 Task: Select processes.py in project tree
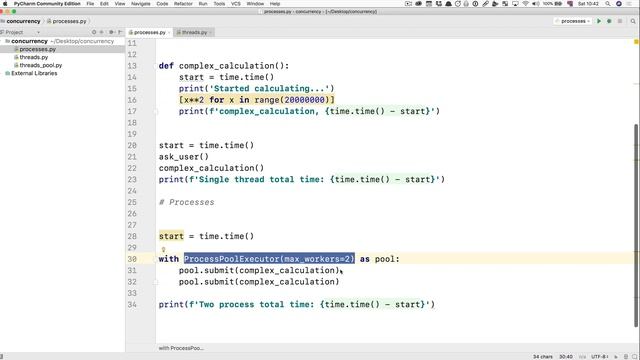point(38,49)
